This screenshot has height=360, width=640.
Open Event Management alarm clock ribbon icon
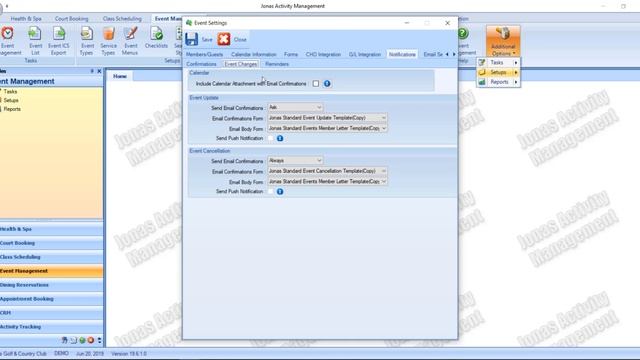pyautogui.click(x=8, y=33)
